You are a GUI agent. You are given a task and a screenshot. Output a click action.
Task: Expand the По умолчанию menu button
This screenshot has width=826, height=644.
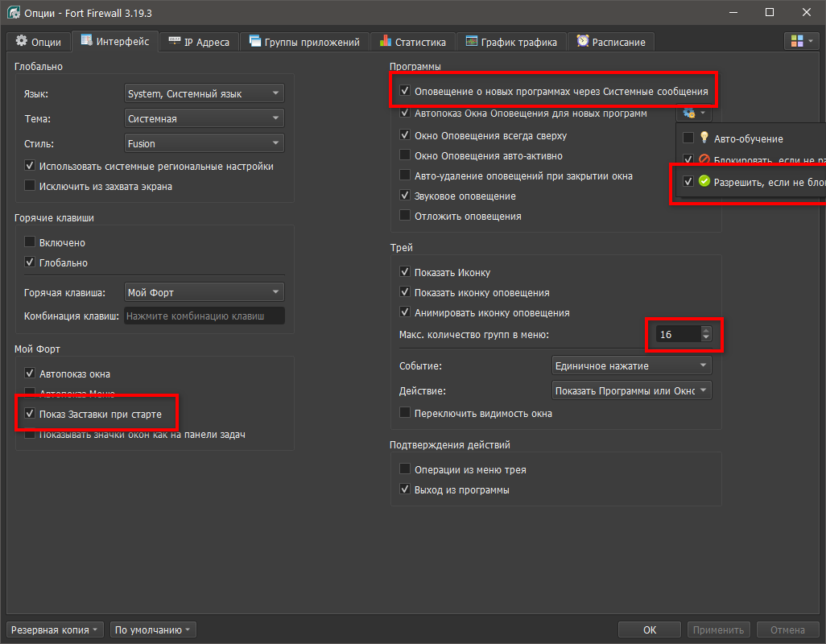(x=153, y=630)
